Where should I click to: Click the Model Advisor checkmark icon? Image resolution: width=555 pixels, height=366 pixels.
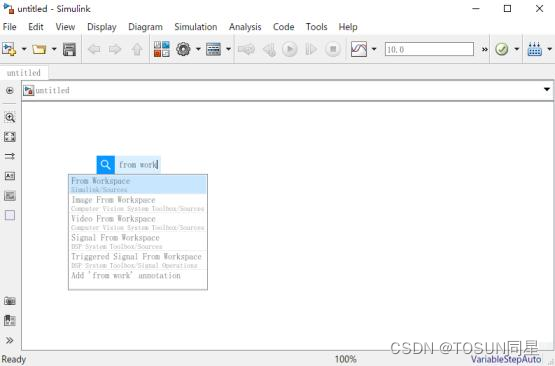coord(502,49)
